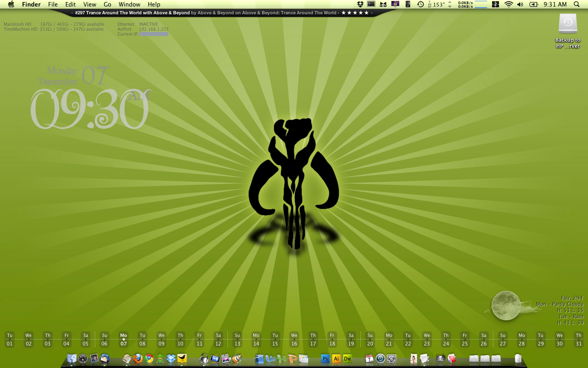
Task: Launch Adobe Dreamweaver from the dock
Action: [x=347, y=359]
